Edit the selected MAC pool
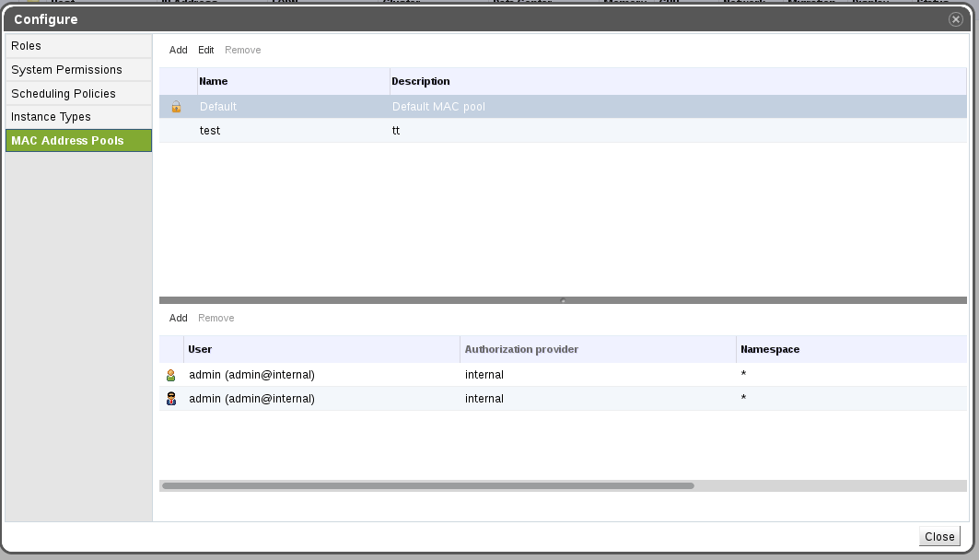 coord(205,50)
